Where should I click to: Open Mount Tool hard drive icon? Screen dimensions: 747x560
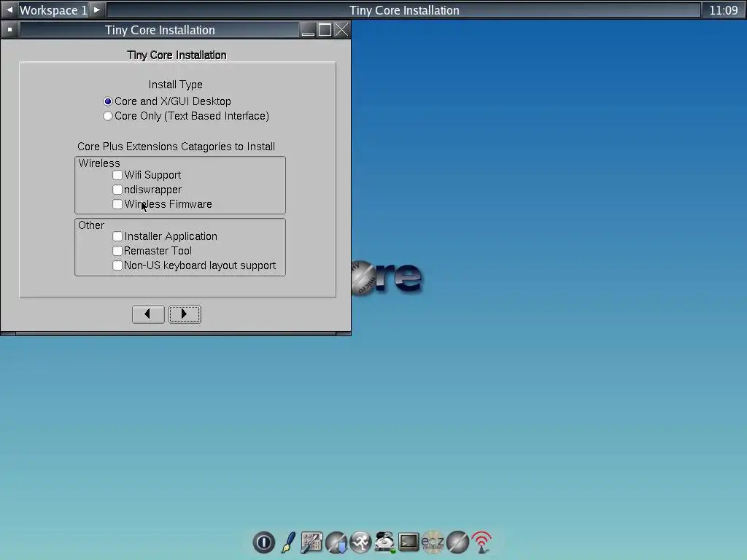[384, 542]
